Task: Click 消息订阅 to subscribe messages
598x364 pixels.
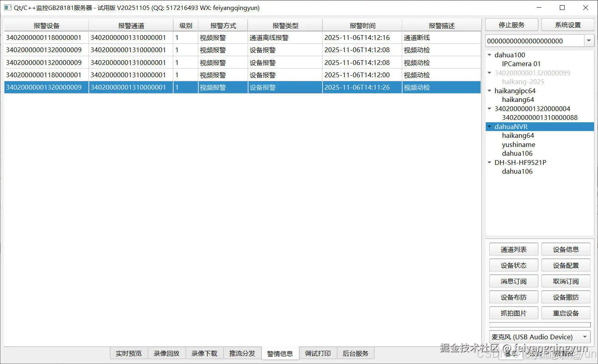Action: tap(513, 281)
